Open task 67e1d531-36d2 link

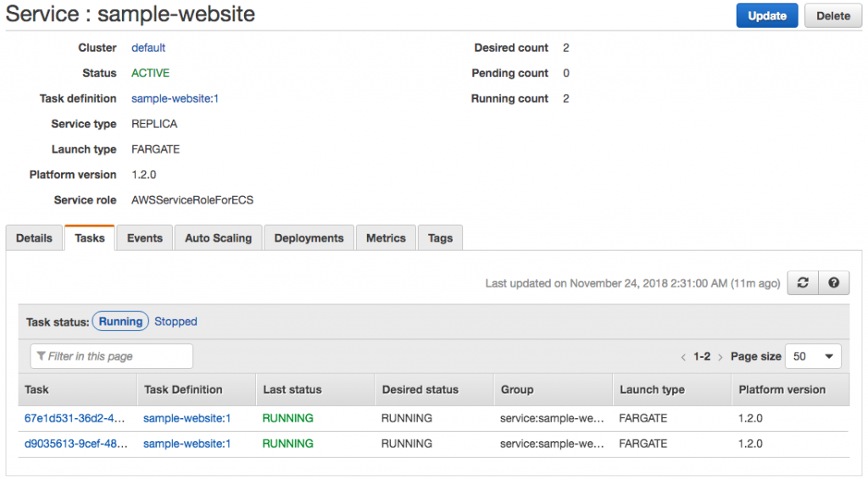[75, 418]
